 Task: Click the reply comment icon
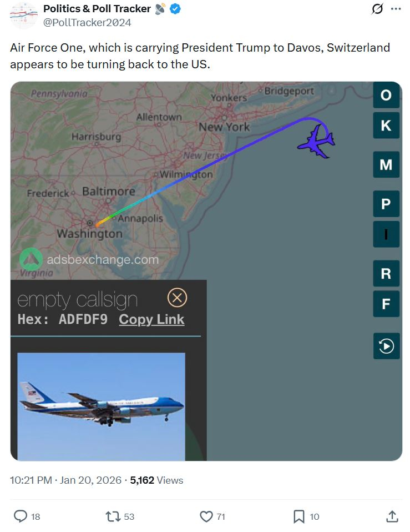pyautogui.click(x=21, y=516)
